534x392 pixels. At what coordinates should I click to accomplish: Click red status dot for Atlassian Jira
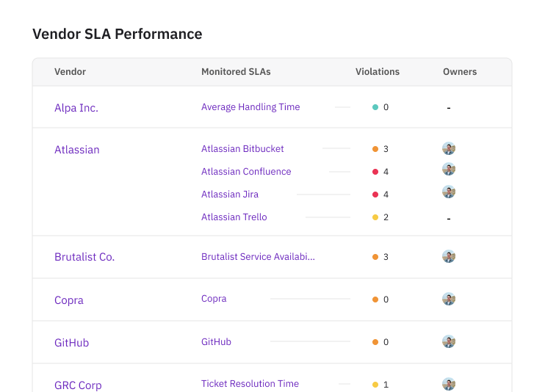point(375,195)
